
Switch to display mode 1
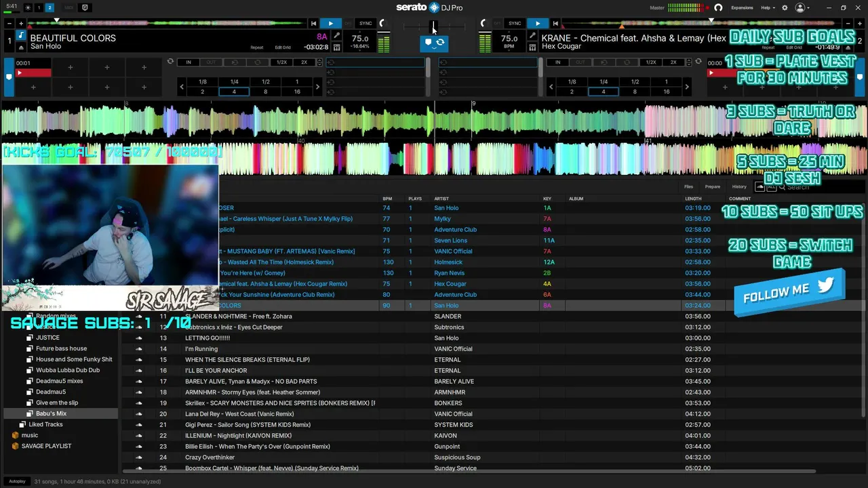[x=39, y=7]
